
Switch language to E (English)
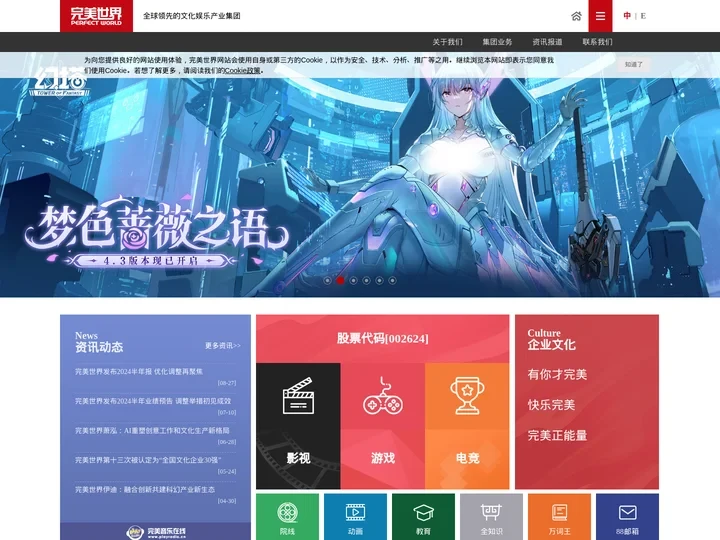[643, 16]
